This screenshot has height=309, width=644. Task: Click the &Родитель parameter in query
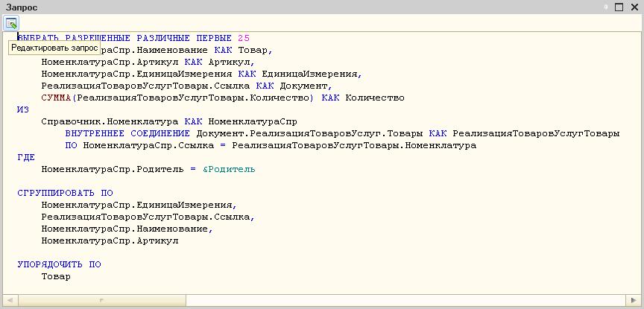(x=228, y=169)
